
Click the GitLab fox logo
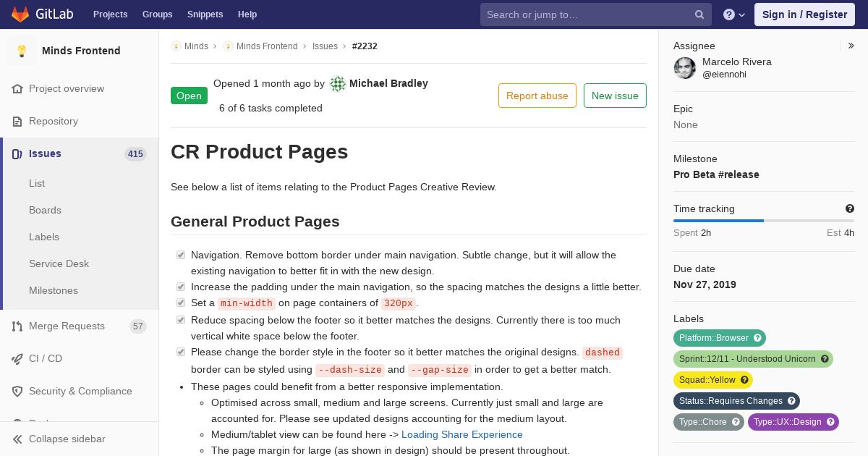(x=20, y=14)
